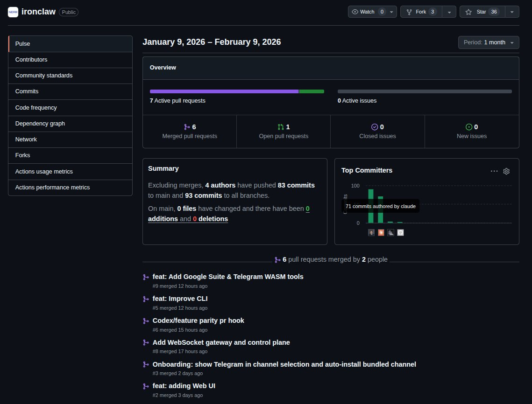This screenshot has height=404, width=532.
Task: Click the tallest bar in committers chart
Action: coord(371,206)
